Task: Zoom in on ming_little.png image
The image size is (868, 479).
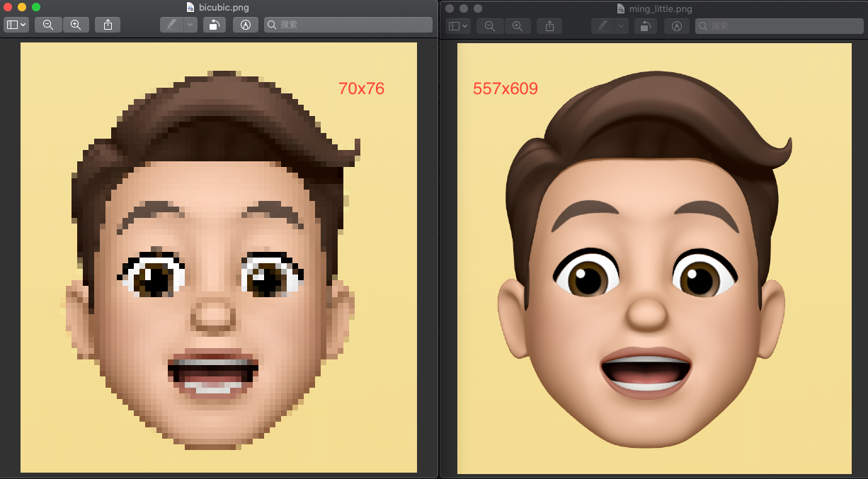Action: pyautogui.click(x=518, y=26)
